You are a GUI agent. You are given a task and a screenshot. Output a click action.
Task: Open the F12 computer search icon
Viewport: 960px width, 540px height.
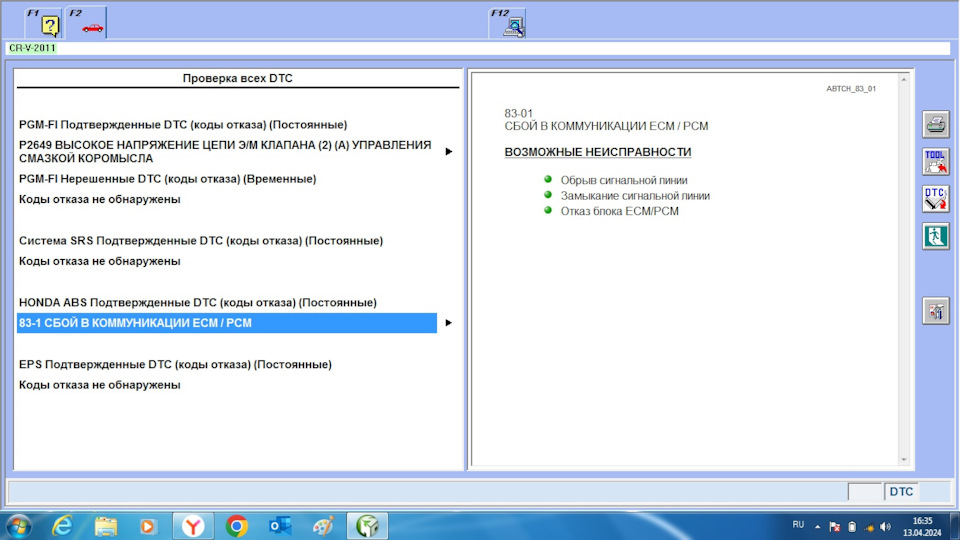tap(508, 23)
